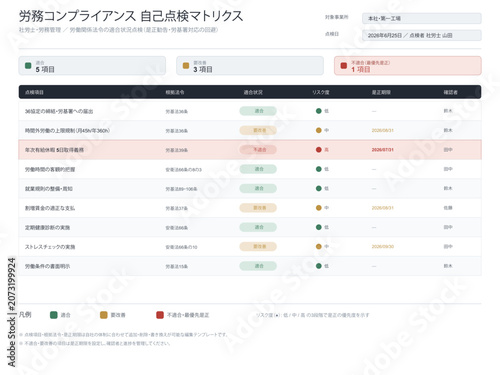Click the 是正期限 column header
Viewport: 500px width, 375px height.
pyautogui.click(x=381, y=92)
